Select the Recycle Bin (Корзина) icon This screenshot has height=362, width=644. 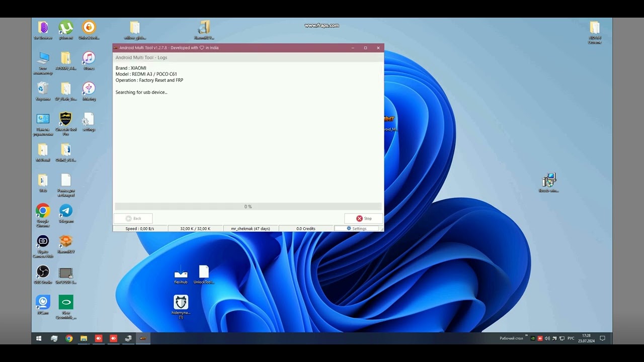[43, 92]
